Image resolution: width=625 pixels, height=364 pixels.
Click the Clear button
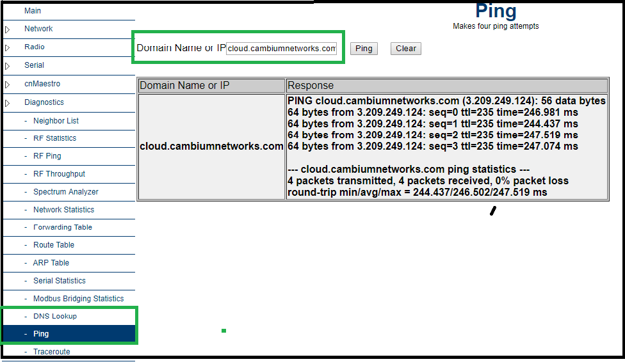pyautogui.click(x=406, y=49)
